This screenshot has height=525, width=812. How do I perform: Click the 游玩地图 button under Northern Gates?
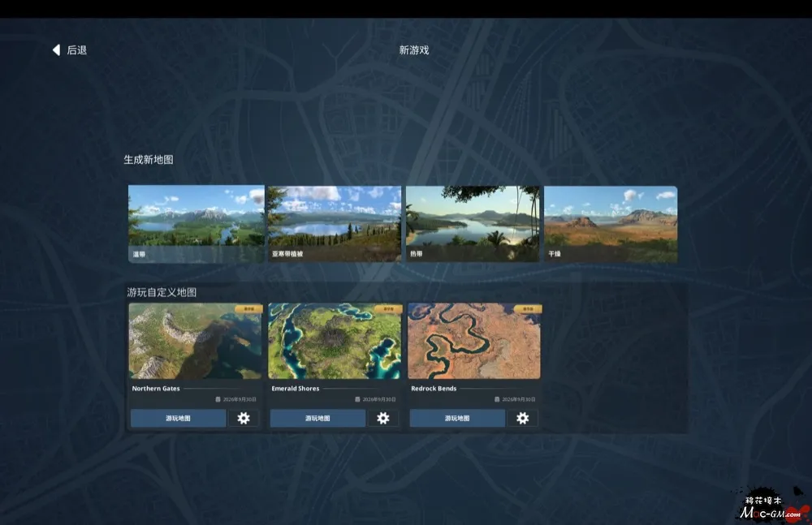coord(178,418)
